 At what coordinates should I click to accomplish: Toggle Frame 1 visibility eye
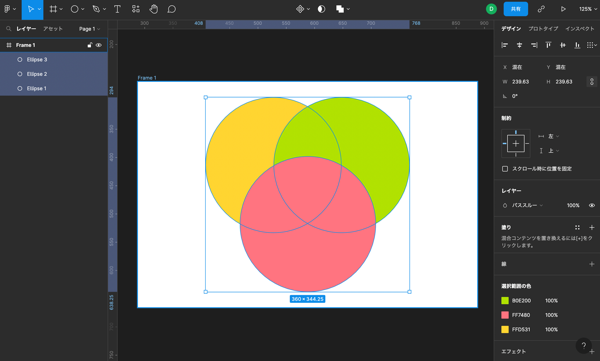point(99,45)
